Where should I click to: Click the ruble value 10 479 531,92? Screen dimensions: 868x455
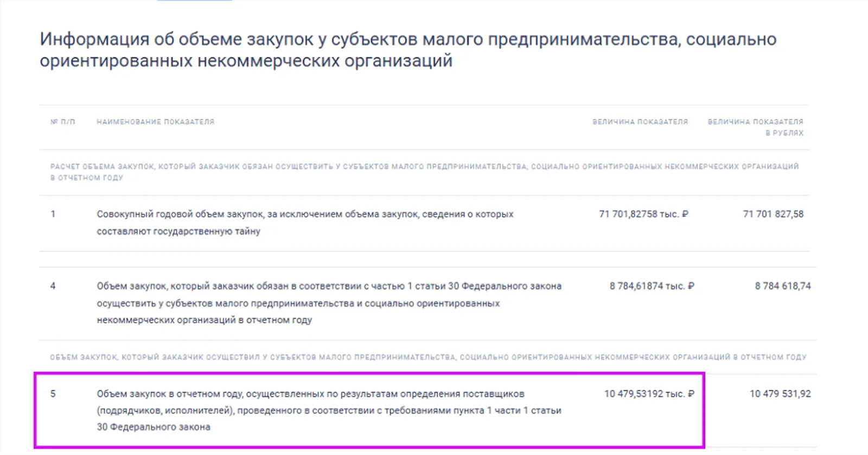tap(780, 394)
